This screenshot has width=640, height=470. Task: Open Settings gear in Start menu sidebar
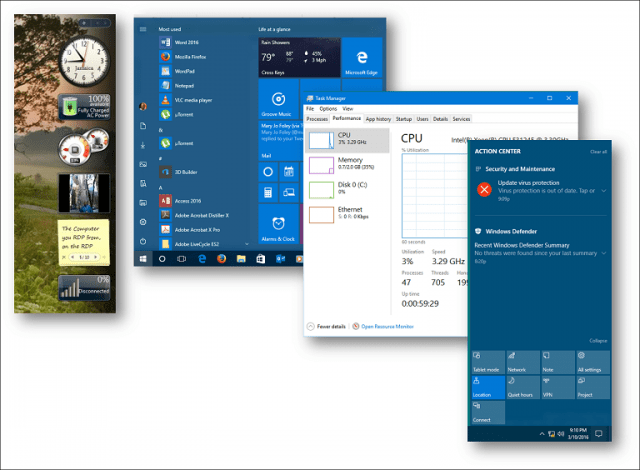pyautogui.click(x=143, y=222)
